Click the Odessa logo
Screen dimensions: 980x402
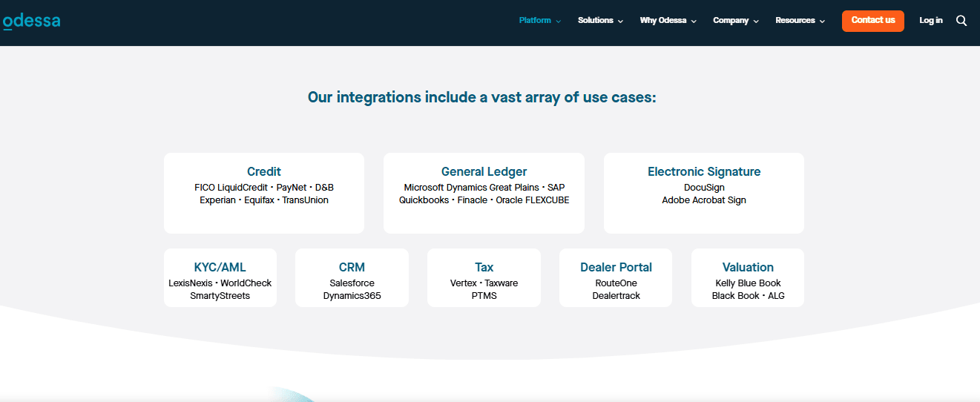pyautogui.click(x=30, y=21)
